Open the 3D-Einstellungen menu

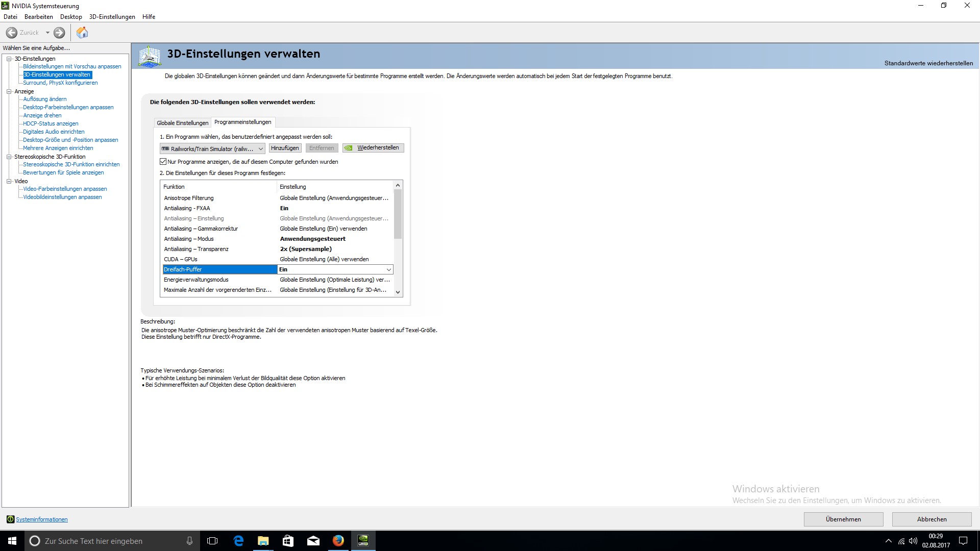(x=112, y=17)
